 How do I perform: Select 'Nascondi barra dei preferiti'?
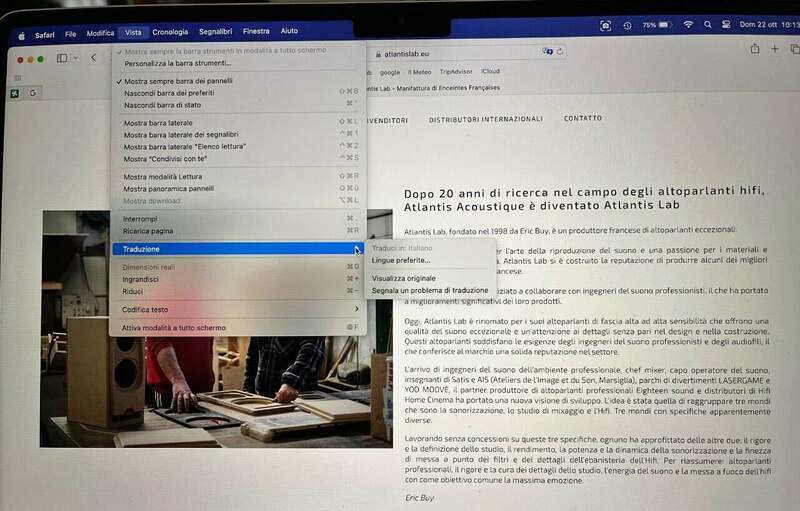point(168,91)
